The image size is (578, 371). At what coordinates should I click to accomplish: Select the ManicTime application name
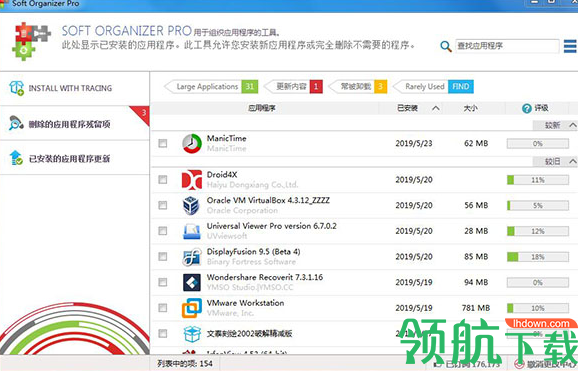tap(226, 138)
